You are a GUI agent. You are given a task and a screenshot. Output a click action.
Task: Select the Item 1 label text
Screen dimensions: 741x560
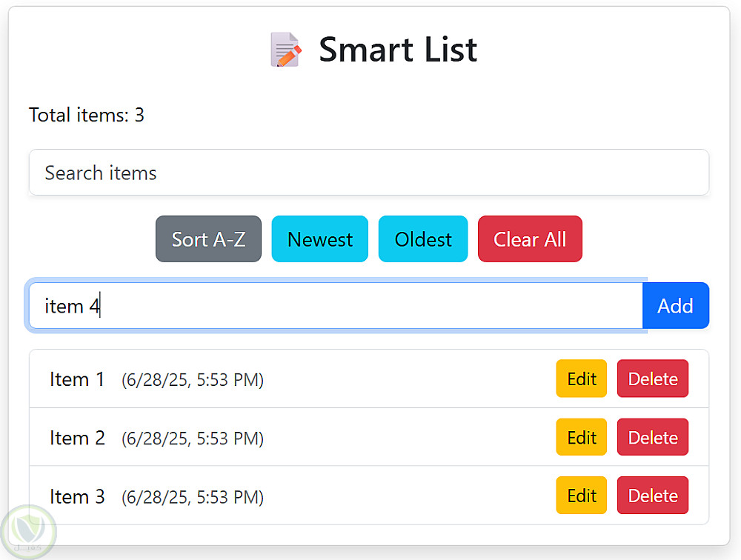coord(77,379)
